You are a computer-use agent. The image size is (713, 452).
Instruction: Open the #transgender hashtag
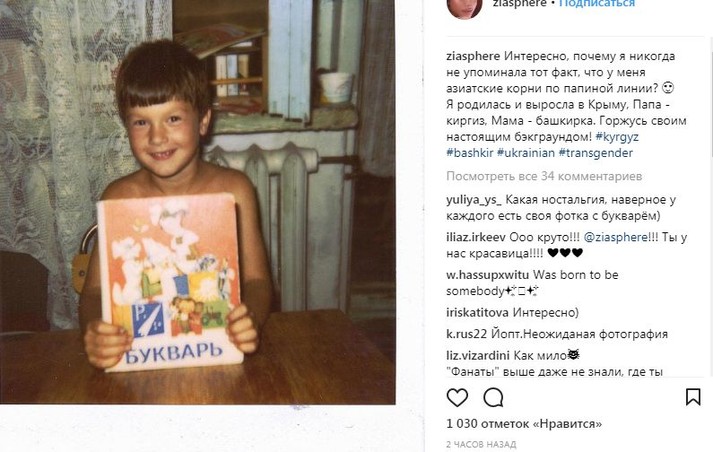point(596,153)
